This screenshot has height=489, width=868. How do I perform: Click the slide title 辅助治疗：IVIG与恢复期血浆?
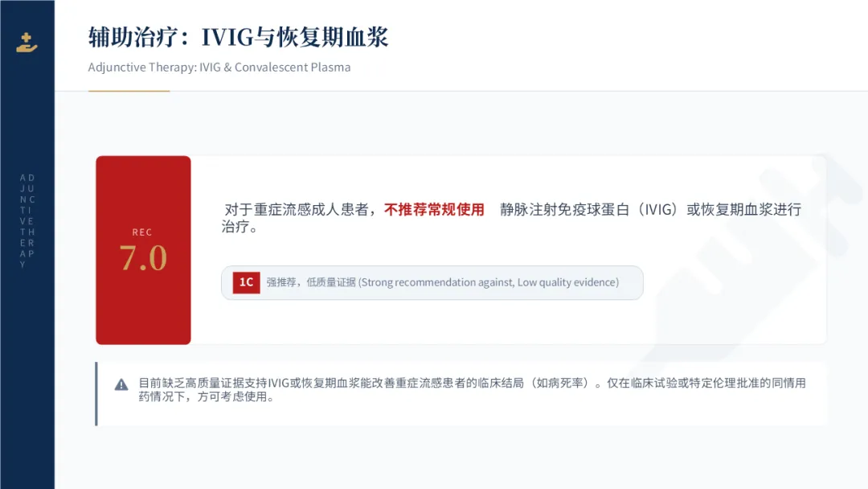(238, 37)
